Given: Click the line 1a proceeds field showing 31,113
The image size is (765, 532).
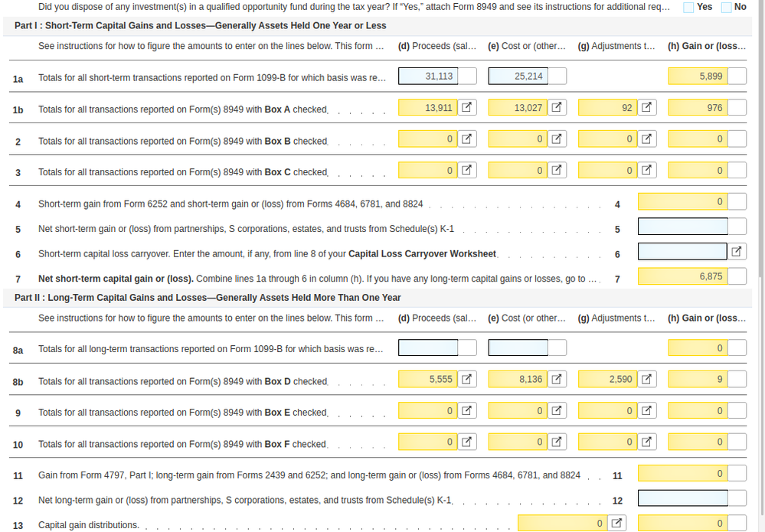Looking at the screenshot, I should click(x=429, y=77).
